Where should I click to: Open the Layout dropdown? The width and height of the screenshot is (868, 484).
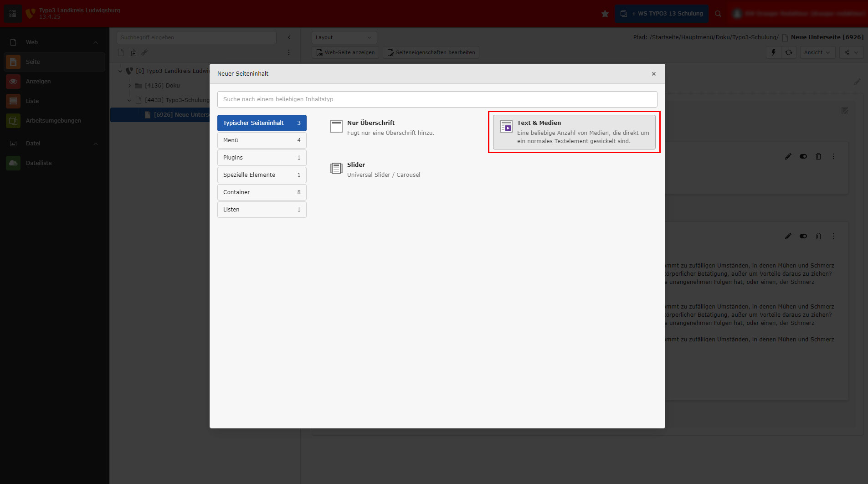coord(344,37)
